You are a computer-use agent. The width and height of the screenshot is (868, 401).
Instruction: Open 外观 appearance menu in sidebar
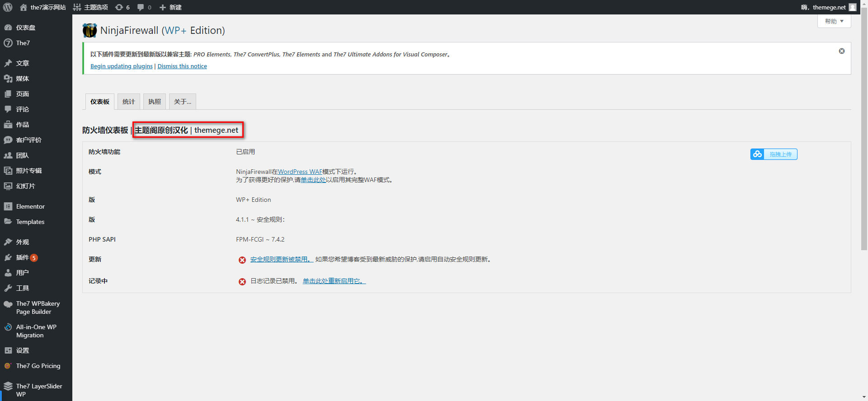point(36,242)
